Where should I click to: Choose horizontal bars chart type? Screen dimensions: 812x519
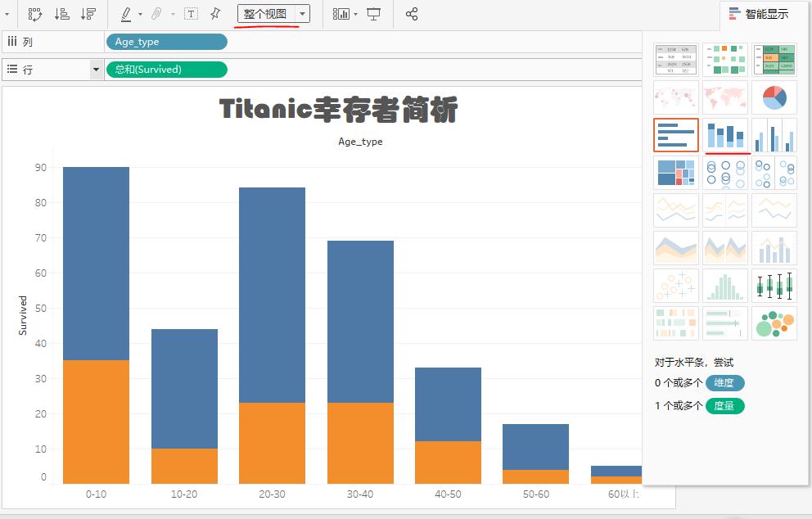[676, 135]
